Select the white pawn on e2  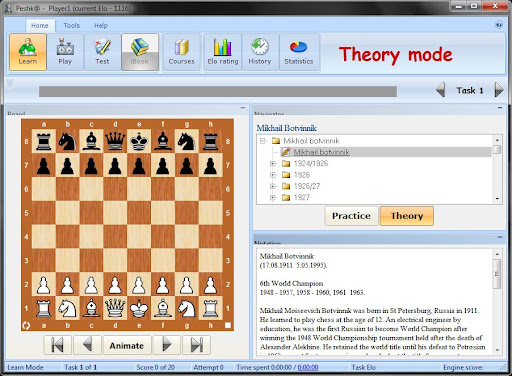[x=139, y=284]
